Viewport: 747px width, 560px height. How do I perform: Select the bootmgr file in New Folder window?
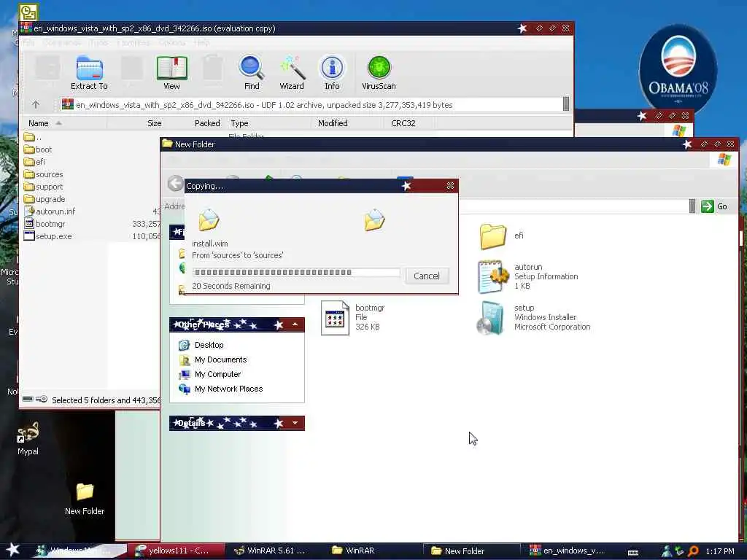pos(353,318)
